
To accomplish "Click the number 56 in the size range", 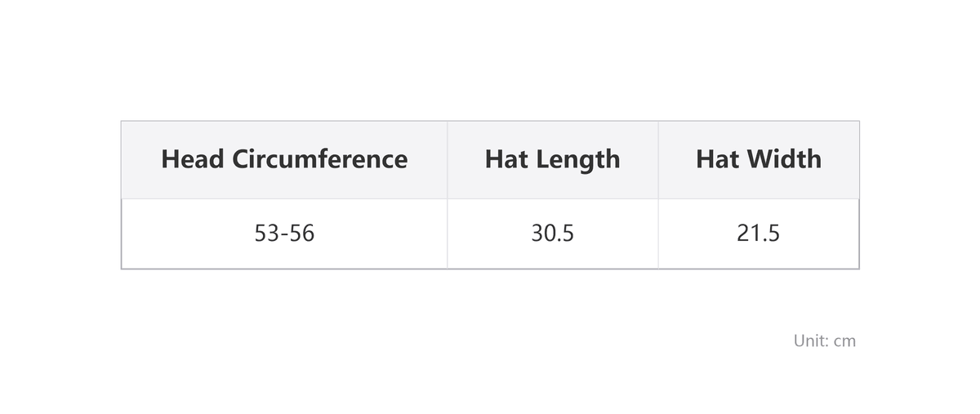I will point(302,234).
